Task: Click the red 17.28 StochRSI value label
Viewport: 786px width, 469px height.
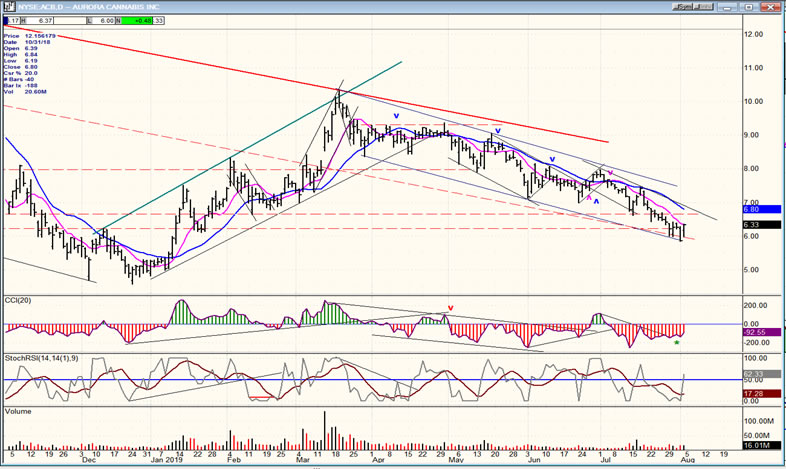Action: point(755,394)
